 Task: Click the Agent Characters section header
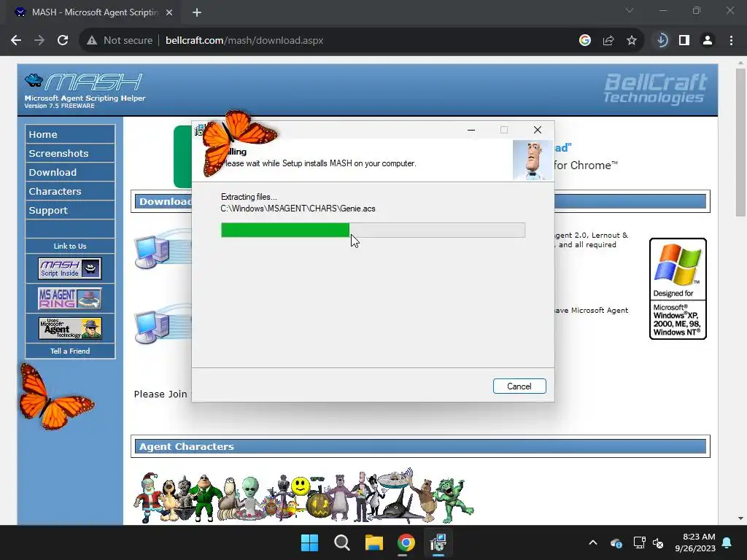[x=421, y=447]
